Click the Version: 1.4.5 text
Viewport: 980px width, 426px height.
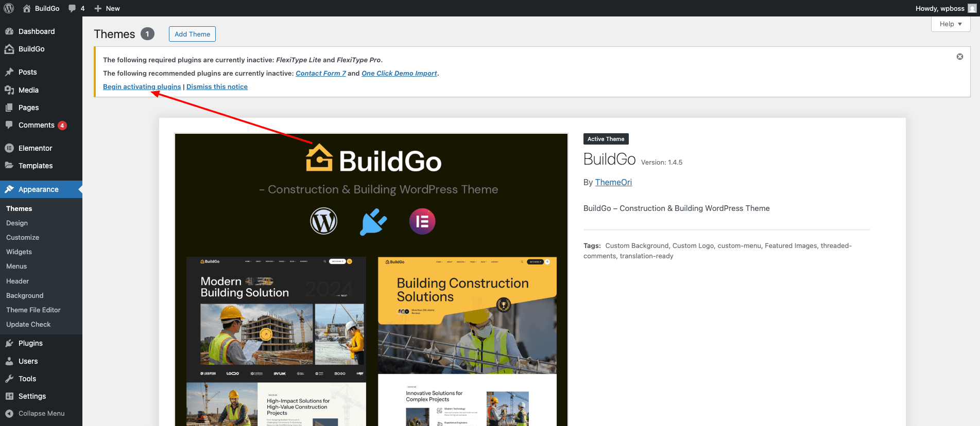click(662, 162)
